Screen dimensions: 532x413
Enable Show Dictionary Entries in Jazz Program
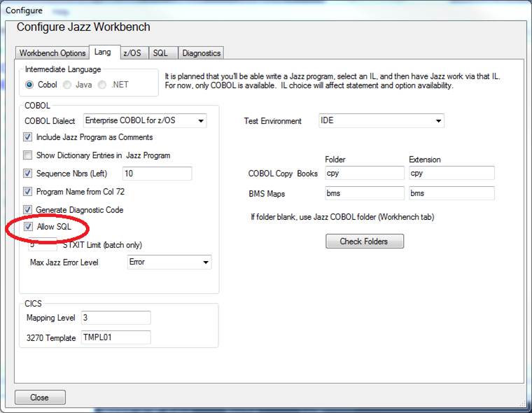27,155
